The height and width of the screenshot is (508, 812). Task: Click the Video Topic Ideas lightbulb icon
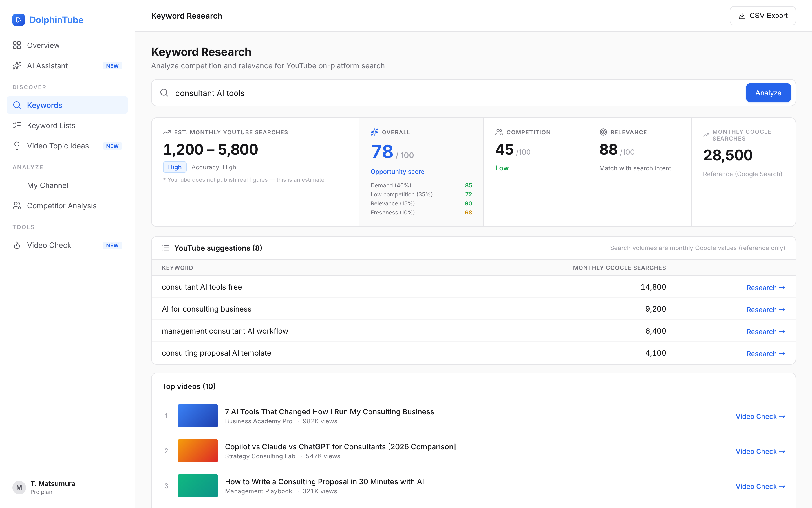[x=17, y=146]
